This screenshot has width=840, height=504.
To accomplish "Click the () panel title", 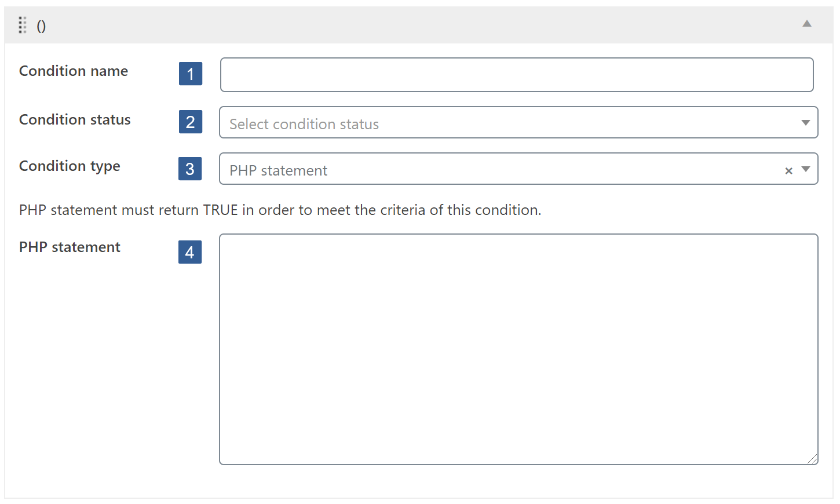I will [41, 25].
